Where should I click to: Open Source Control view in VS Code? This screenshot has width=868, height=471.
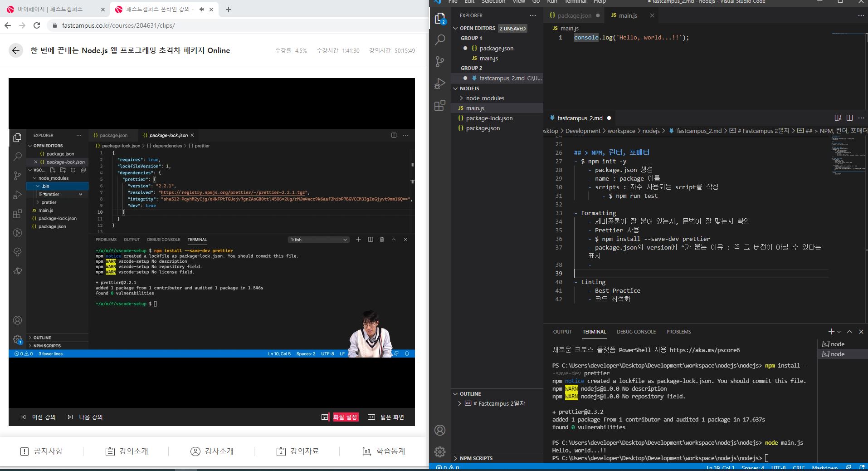[440, 61]
